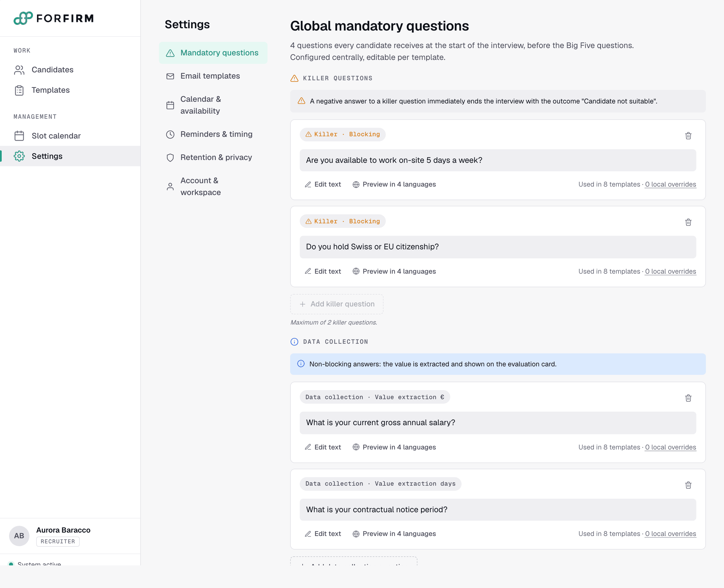Viewport: 724px width, 588px height.
Task: Open local overrides for on-site question
Action: (x=671, y=185)
